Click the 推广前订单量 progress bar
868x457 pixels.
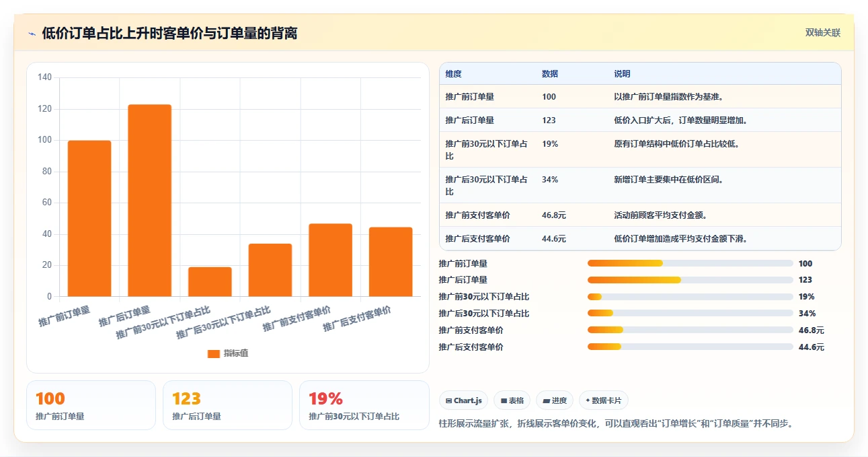click(690, 263)
